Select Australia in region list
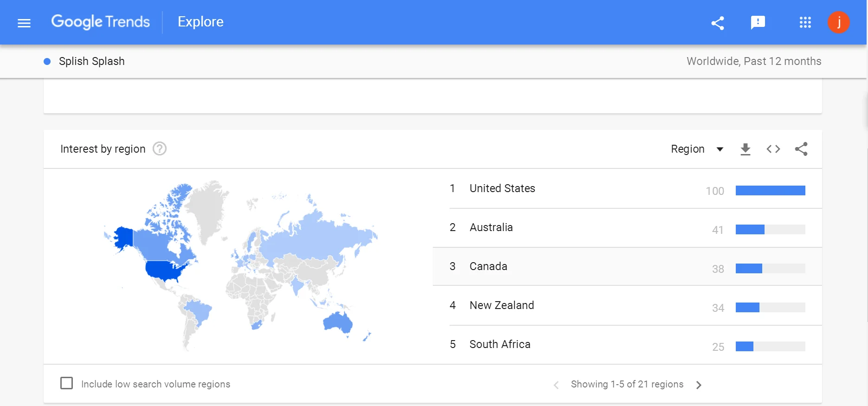Screen dimensions: 868x406 491,227
